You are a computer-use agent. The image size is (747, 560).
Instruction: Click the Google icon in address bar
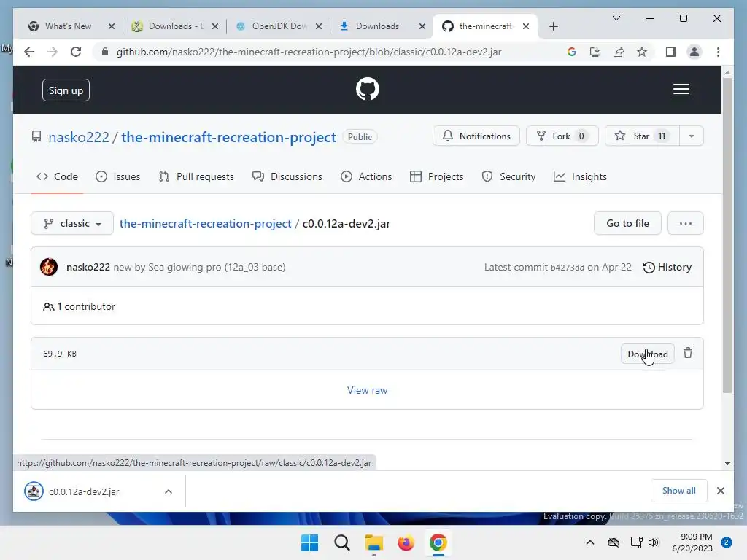[x=572, y=52]
